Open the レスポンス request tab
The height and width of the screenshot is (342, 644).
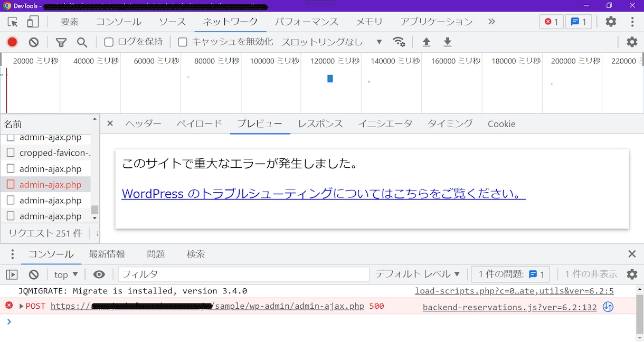[320, 123]
